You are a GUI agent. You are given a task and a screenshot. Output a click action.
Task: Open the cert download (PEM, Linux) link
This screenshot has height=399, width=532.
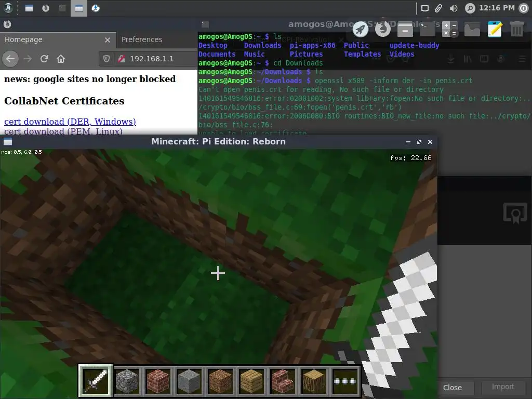63,131
